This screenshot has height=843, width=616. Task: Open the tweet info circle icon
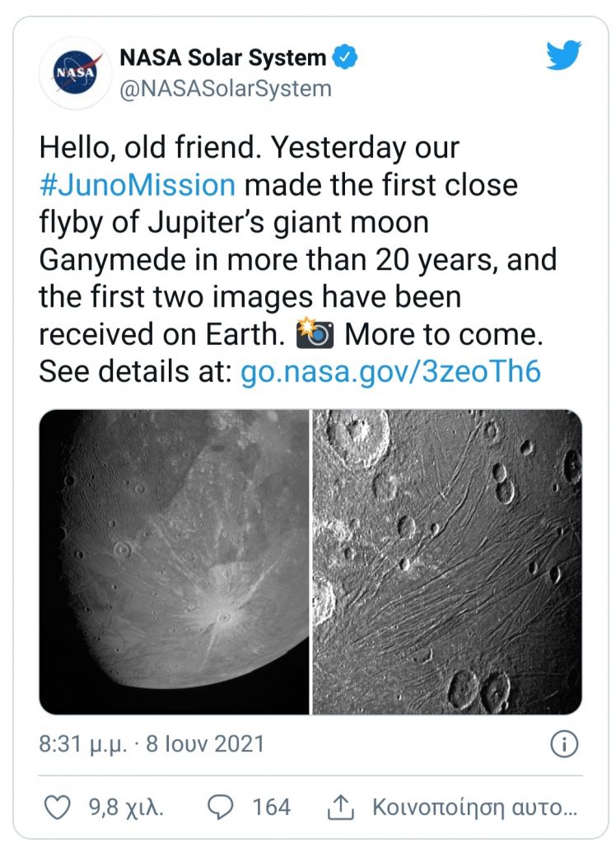coord(563,744)
